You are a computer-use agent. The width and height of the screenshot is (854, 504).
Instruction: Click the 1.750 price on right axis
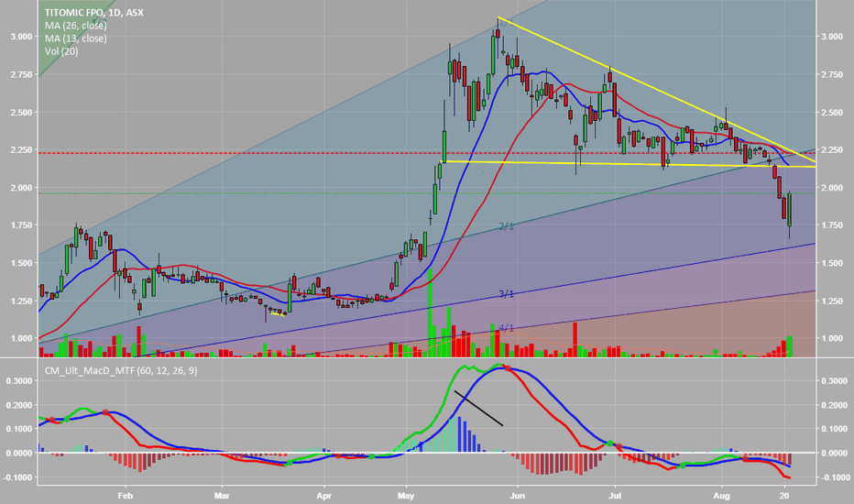pos(832,225)
